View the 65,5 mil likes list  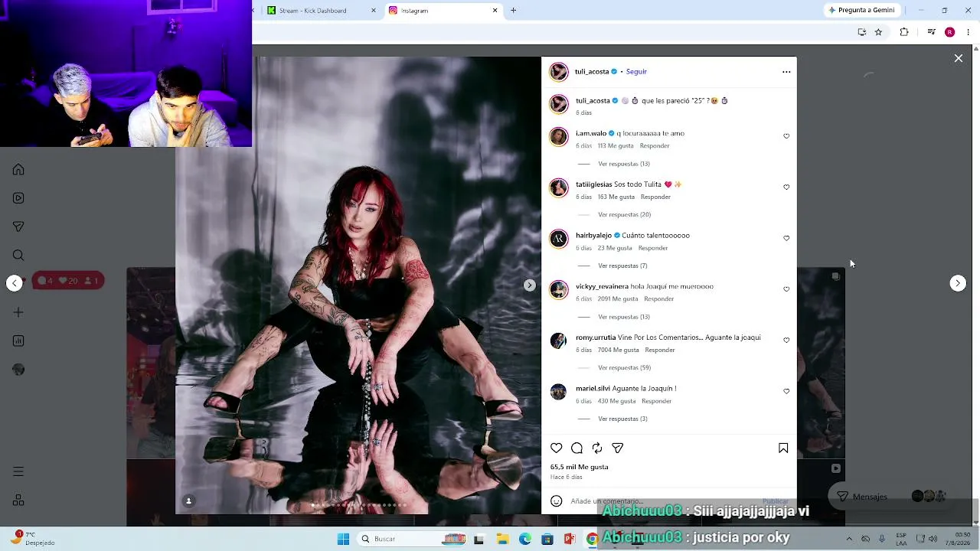pyautogui.click(x=579, y=467)
